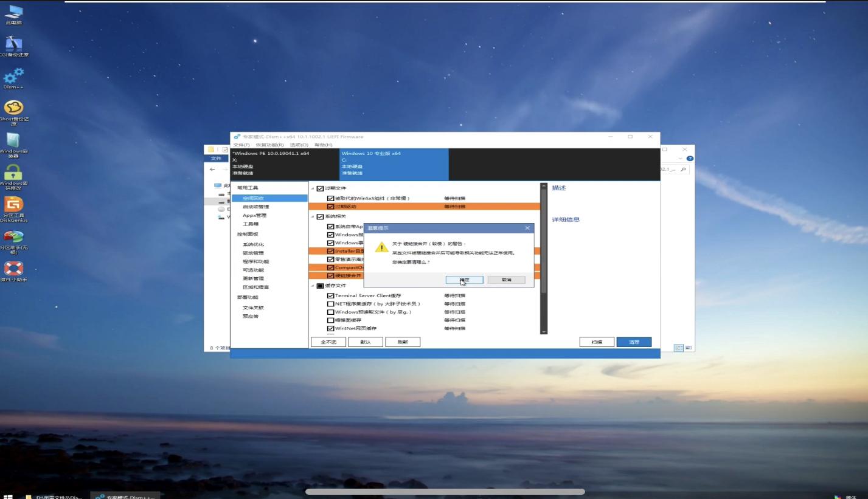Switch to file explorer taskbar item
Screen dimensions: 868x499
click(x=54, y=496)
